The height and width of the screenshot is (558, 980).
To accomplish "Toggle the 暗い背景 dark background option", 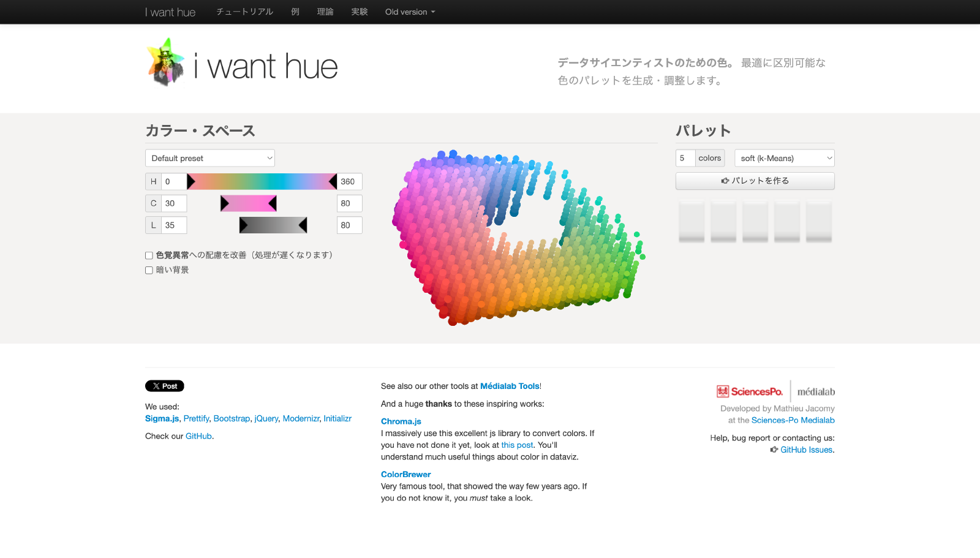I will pos(149,270).
